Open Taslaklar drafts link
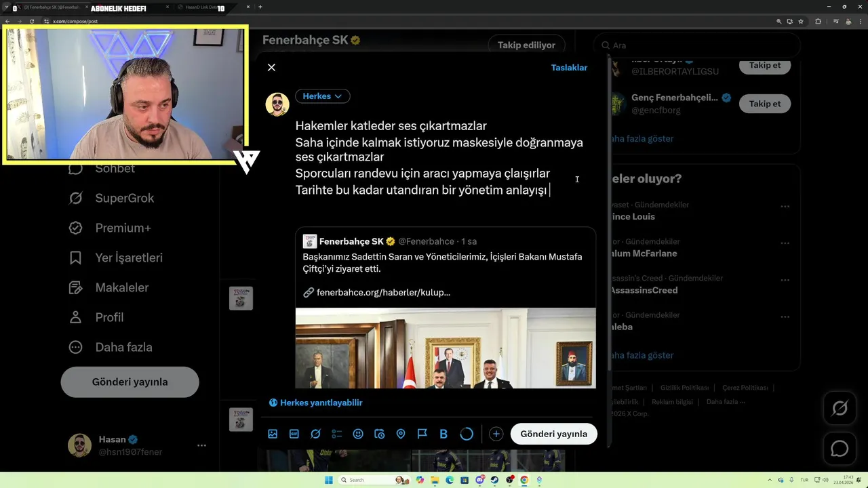 (x=569, y=68)
